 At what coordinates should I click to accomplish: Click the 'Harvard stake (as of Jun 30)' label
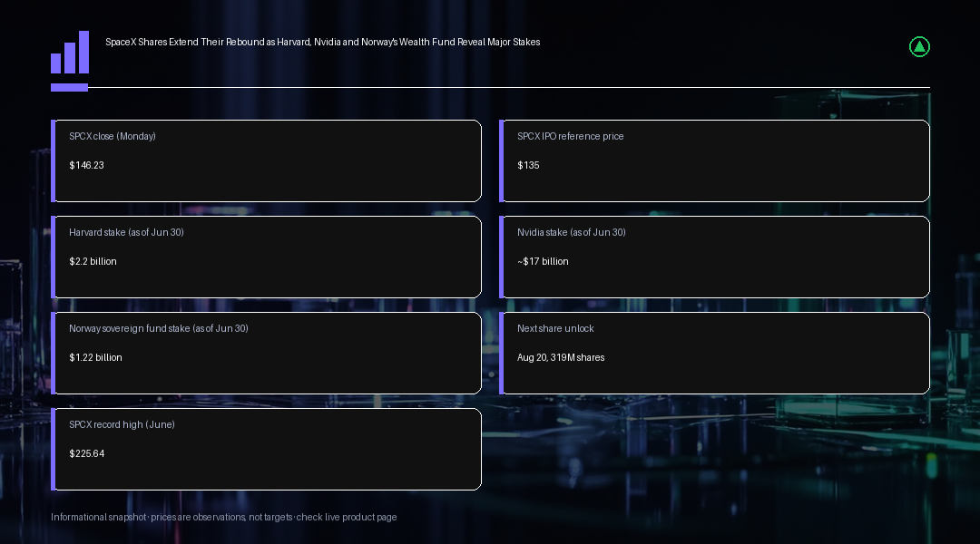click(126, 232)
